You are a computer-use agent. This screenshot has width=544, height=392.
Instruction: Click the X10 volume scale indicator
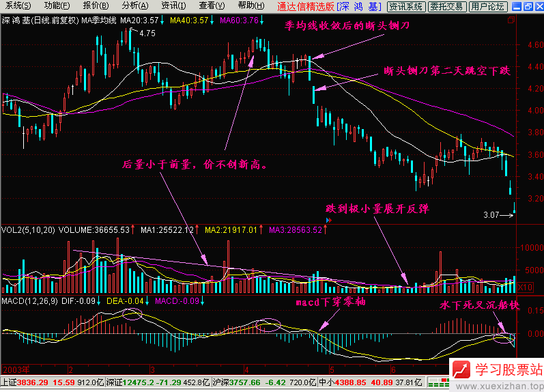(525, 287)
